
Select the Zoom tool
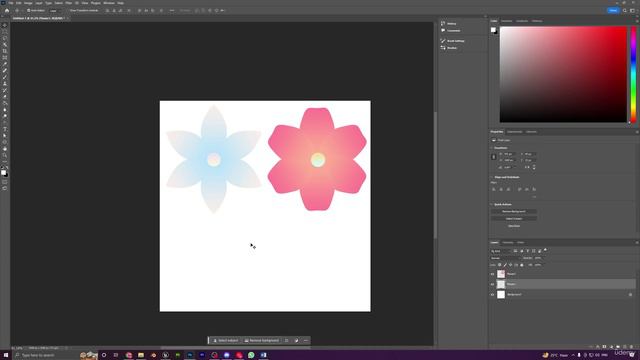point(5,156)
